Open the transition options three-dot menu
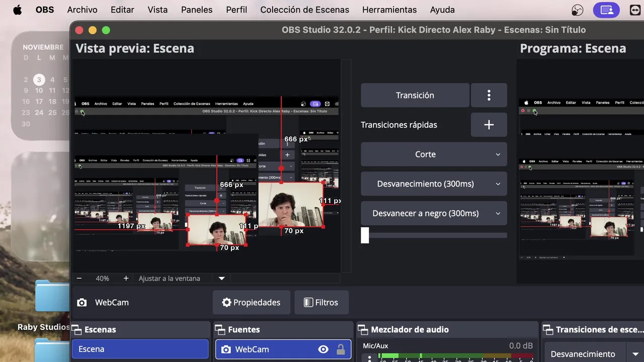Viewport: 644px width, 362px height. pyautogui.click(x=489, y=95)
